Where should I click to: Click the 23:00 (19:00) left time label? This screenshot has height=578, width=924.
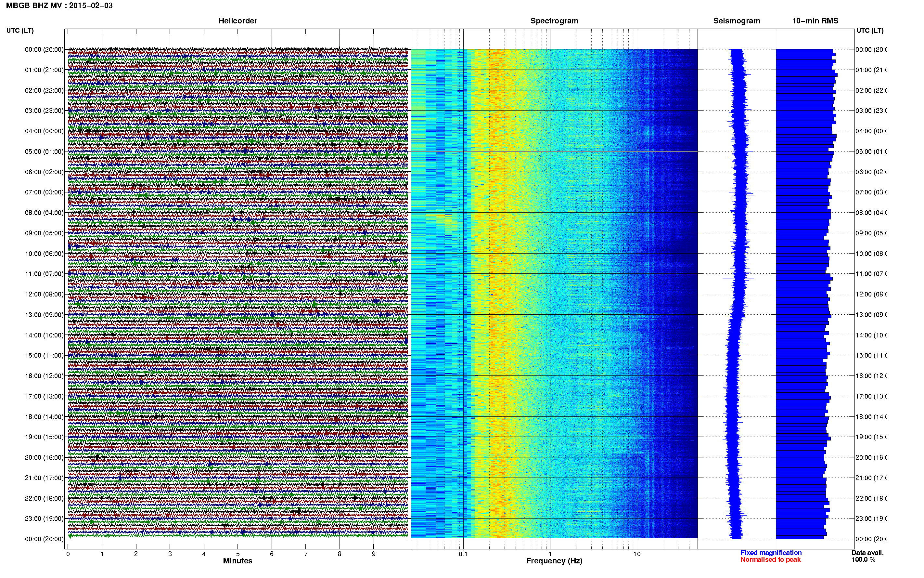pyautogui.click(x=44, y=519)
